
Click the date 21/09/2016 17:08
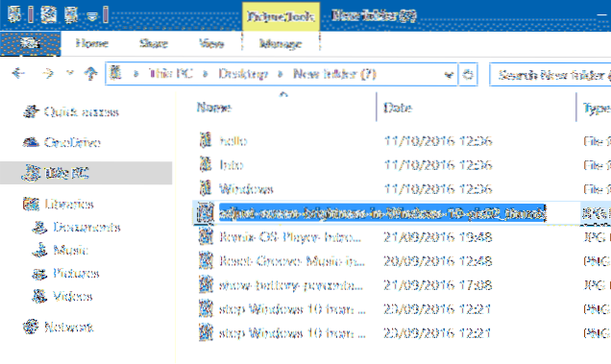438,285
